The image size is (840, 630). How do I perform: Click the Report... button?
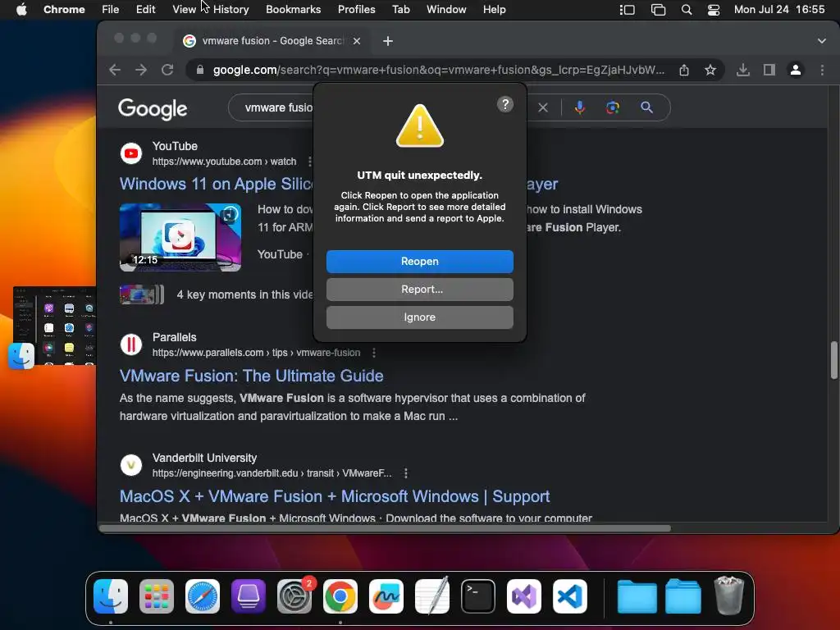(x=419, y=290)
